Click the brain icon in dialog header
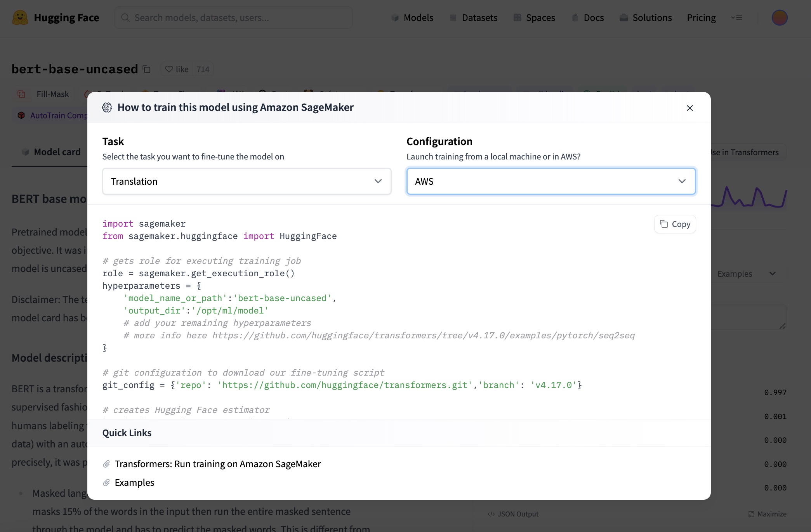This screenshot has width=811, height=532. [107, 107]
